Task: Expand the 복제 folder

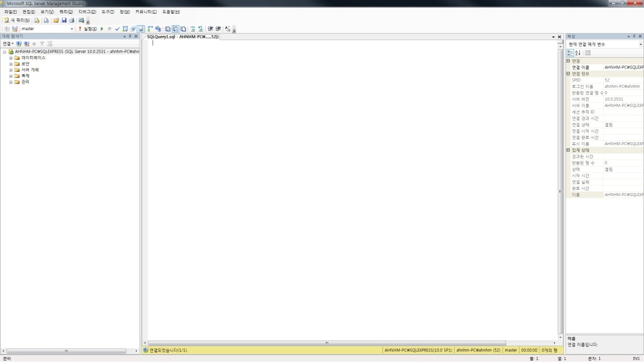Action: [11, 76]
